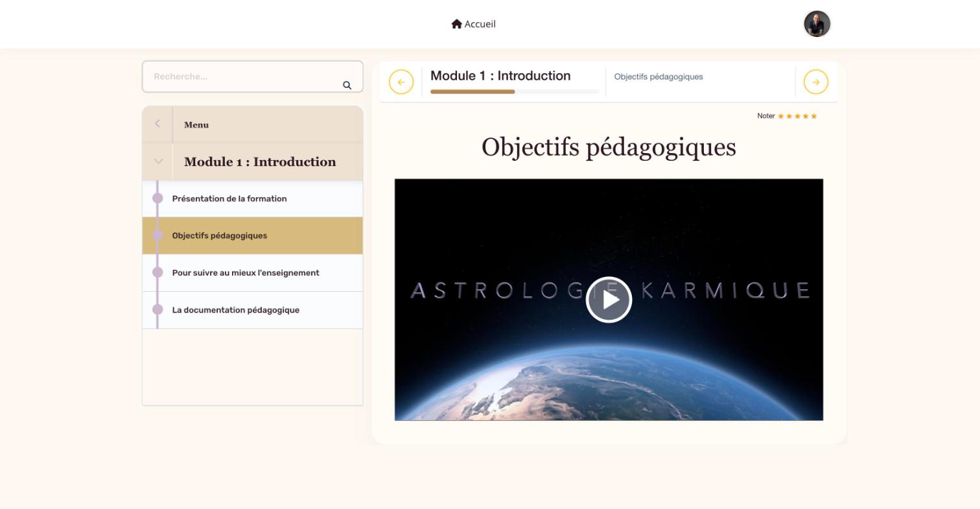Collapse the menu with the left chevron
980x509 pixels.
(157, 124)
